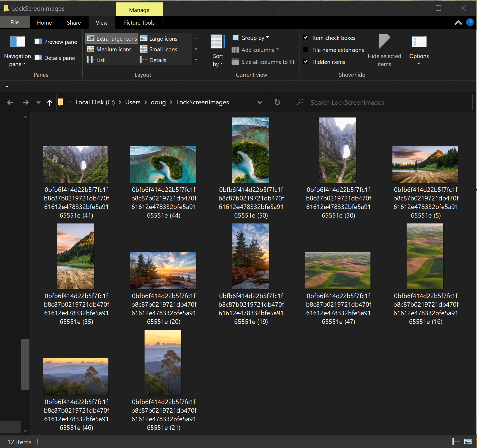Toggle the Preview pane
The width and height of the screenshot is (477, 448).
[x=56, y=42]
